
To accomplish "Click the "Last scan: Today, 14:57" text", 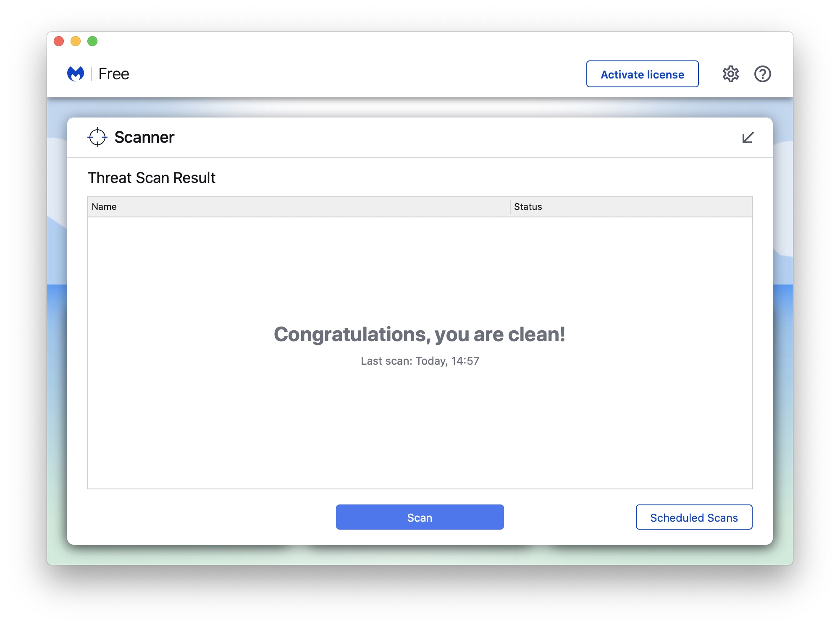I will [420, 361].
